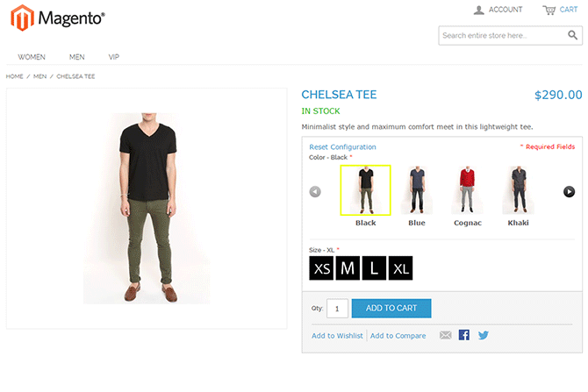The image size is (588, 392).
Task: Click the Magento logo
Action: 58,18
